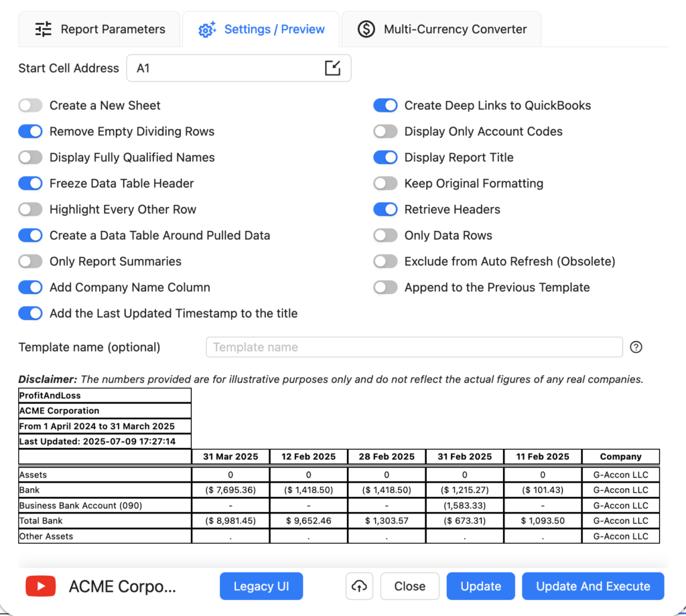
Task: Click into the Template name field
Action: 414,347
